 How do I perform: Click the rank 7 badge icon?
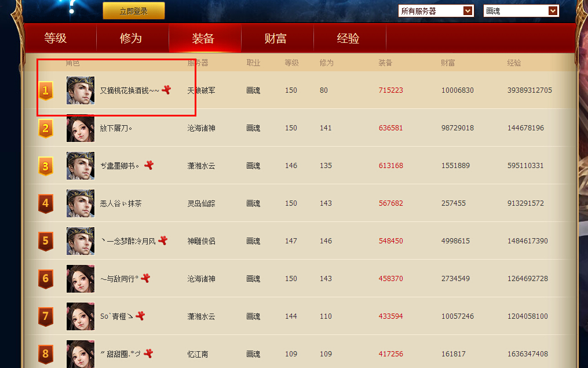(46, 316)
